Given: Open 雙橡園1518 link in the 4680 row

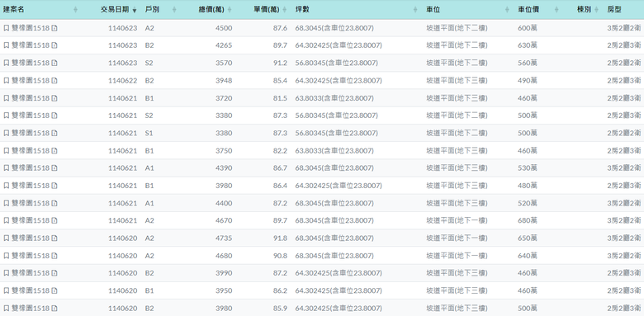Looking at the screenshot, I should coord(31,256).
